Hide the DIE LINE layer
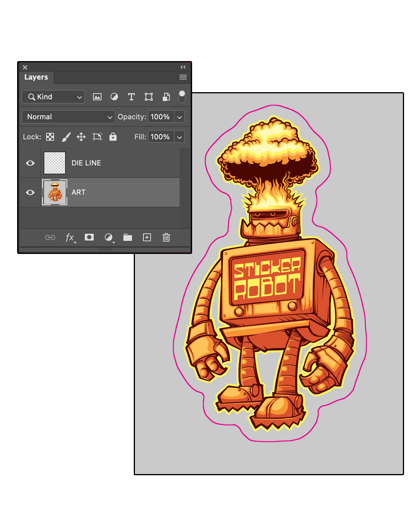The width and height of the screenshot is (420, 525). (30, 163)
